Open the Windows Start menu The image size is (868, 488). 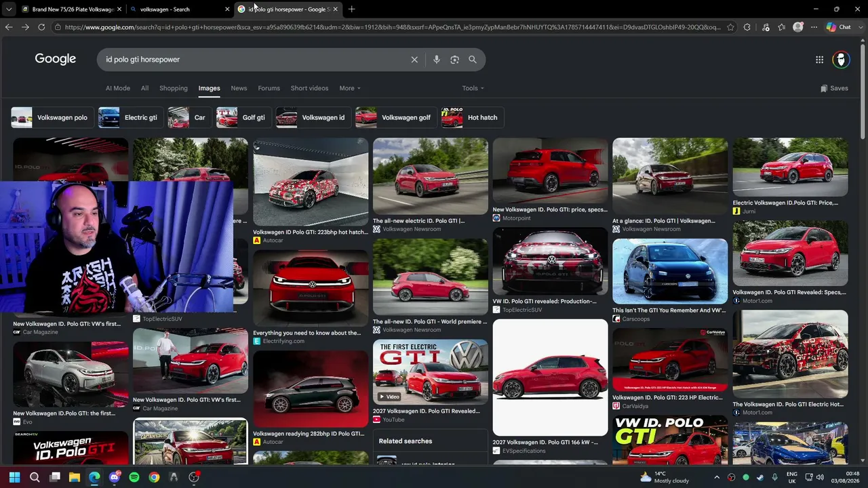point(14,477)
